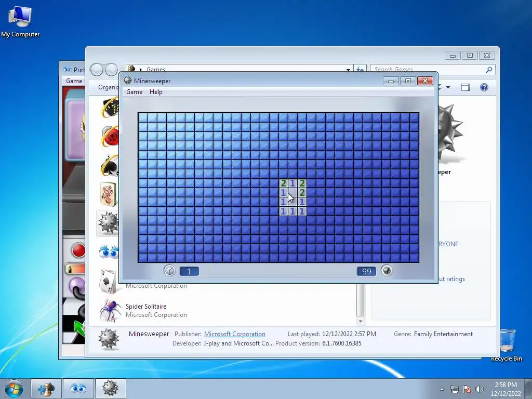Click the network tray icon
532x399 pixels.
coord(454,389)
